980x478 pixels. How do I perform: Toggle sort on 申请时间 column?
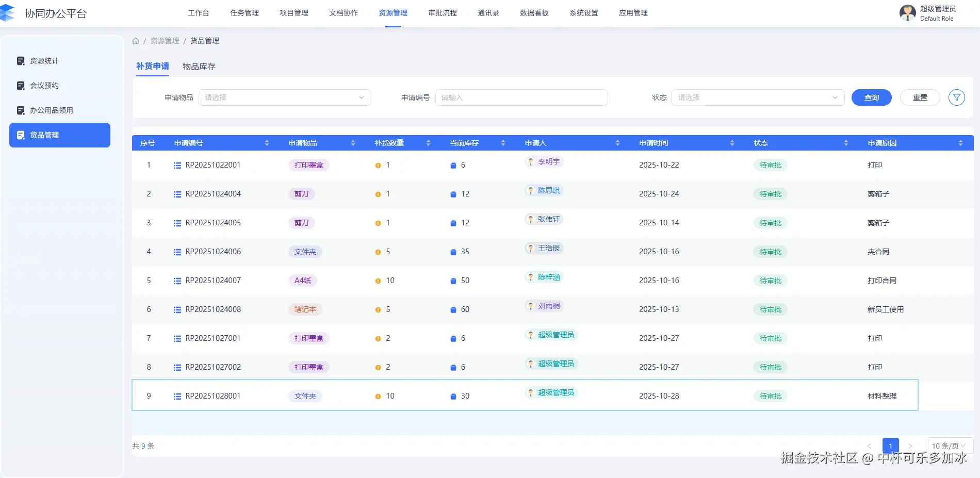coord(732,143)
